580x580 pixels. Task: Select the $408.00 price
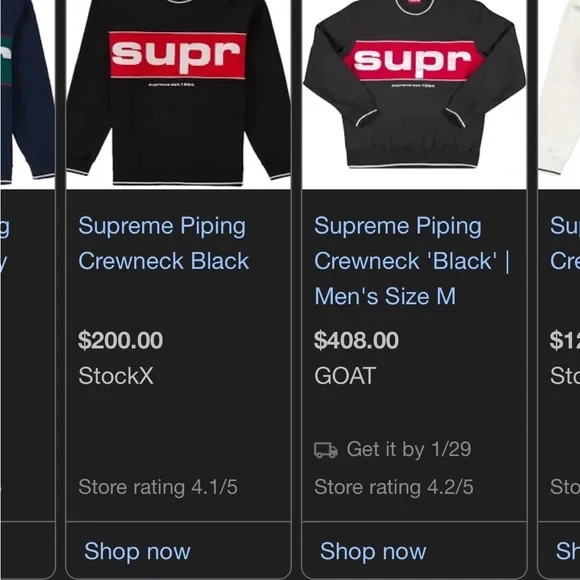tap(356, 340)
